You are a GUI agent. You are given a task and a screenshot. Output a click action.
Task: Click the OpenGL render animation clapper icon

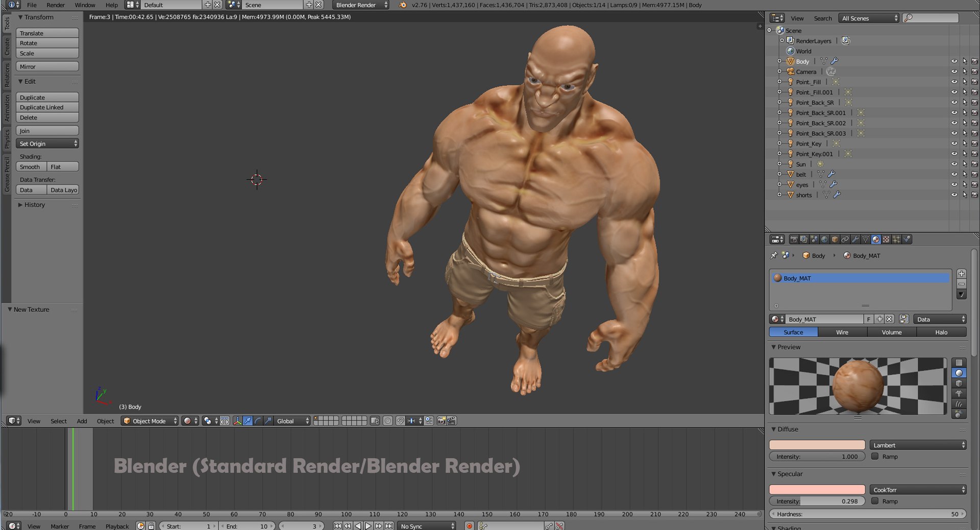(452, 421)
